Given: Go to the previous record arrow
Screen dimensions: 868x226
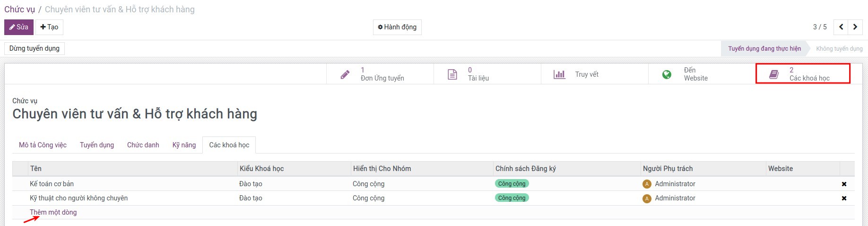Looking at the screenshot, I should [x=841, y=27].
